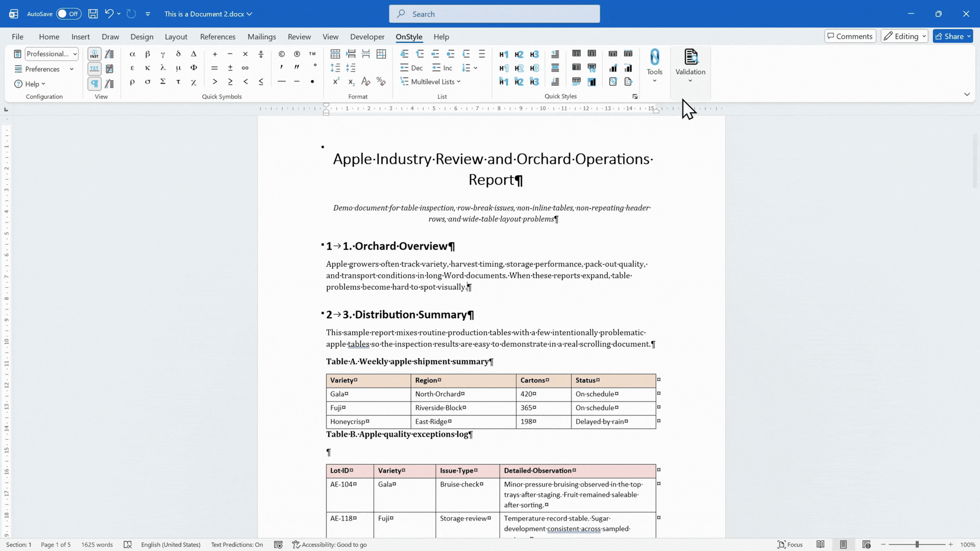Insert the Sigma summation symbol

[x=163, y=82]
